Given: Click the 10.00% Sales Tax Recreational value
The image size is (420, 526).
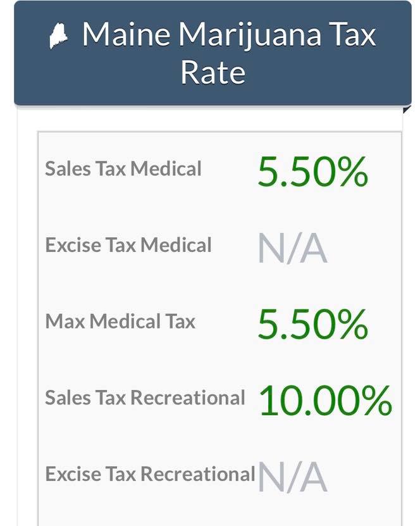Looking at the screenshot, I should point(325,401).
